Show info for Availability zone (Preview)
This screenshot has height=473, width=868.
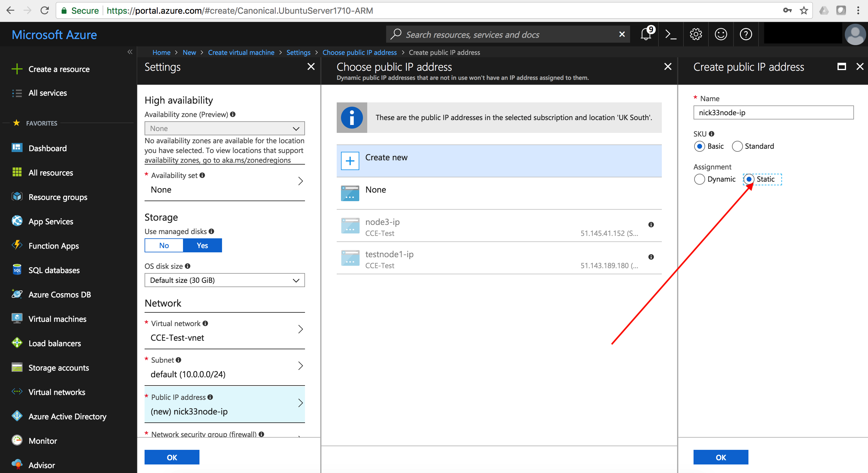point(233,115)
